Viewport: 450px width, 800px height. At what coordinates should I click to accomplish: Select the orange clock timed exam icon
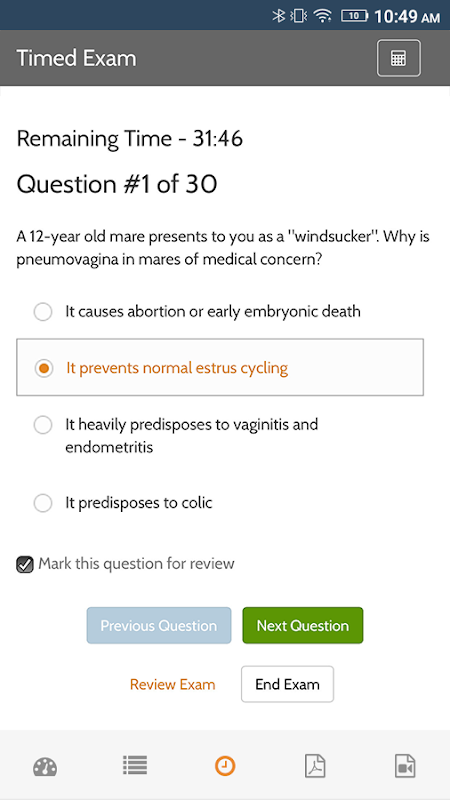(225, 766)
